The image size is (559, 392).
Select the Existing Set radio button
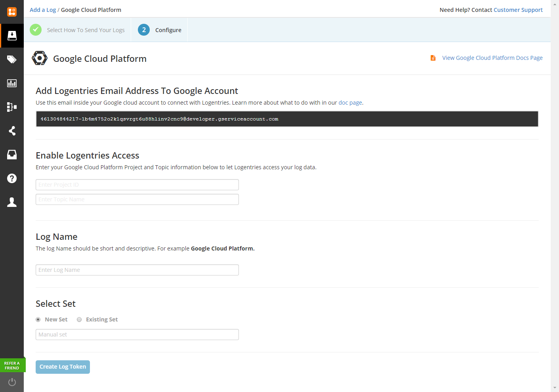[79, 319]
